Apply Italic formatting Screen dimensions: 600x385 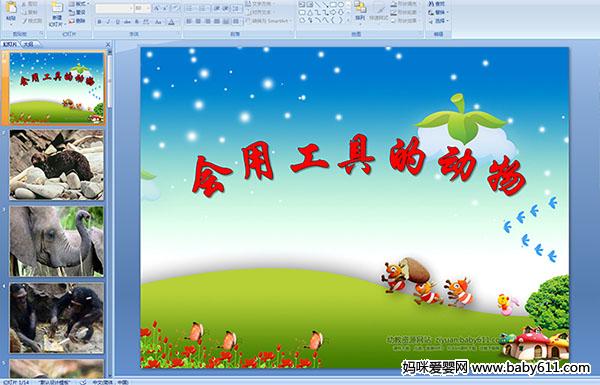click(109, 22)
